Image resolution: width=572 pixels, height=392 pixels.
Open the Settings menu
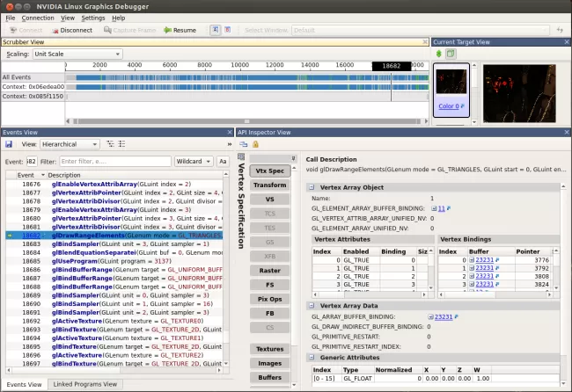click(x=93, y=18)
